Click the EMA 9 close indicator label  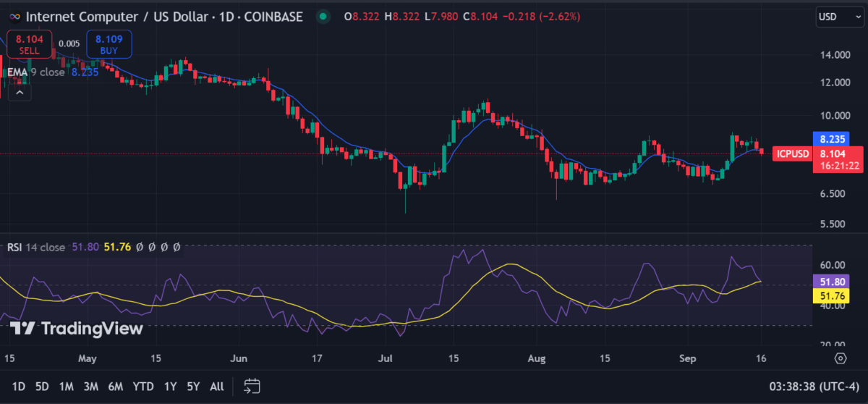pyautogui.click(x=36, y=72)
